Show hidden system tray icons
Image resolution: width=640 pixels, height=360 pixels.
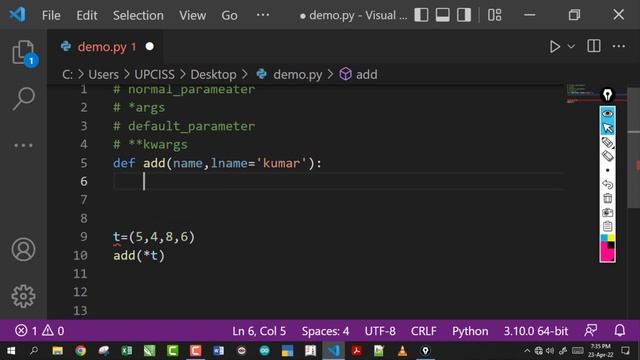tap(527, 351)
